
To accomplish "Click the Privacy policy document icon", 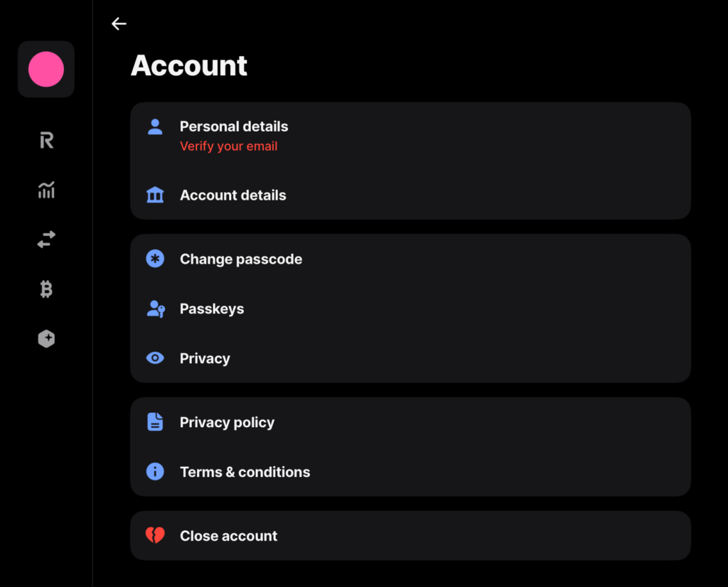I will [x=155, y=421].
